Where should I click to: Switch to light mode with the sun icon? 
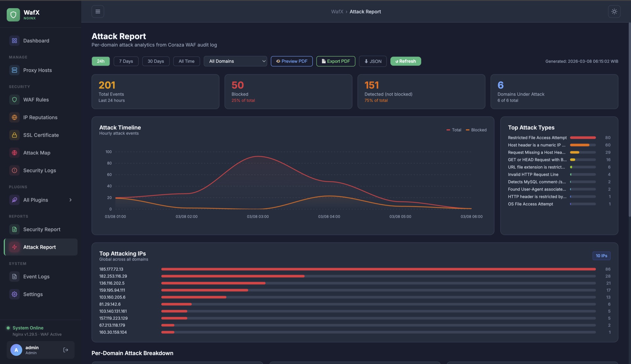pos(614,11)
